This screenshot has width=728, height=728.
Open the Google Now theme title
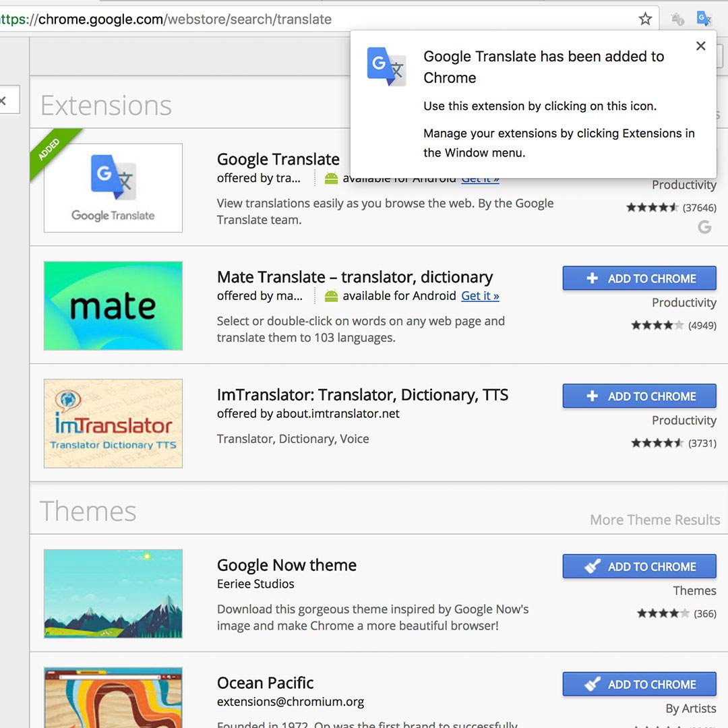(286, 565)
